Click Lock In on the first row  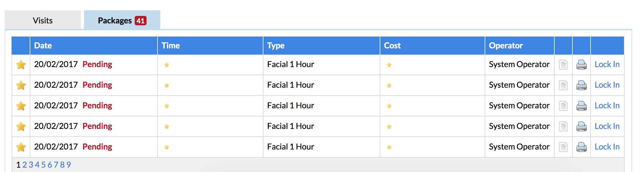pyautogui.click(x=607, y=64)
